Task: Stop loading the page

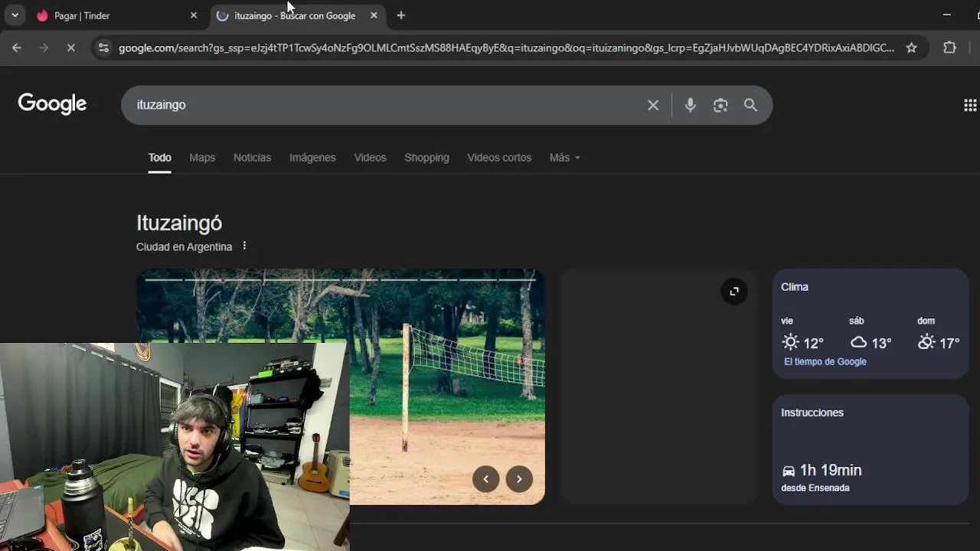Action: coord(70,47)
